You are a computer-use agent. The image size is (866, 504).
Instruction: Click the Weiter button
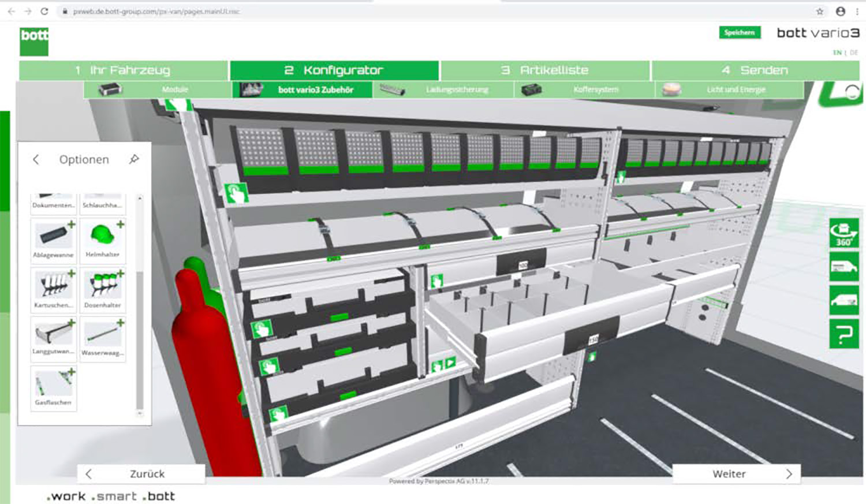[736, 474]
